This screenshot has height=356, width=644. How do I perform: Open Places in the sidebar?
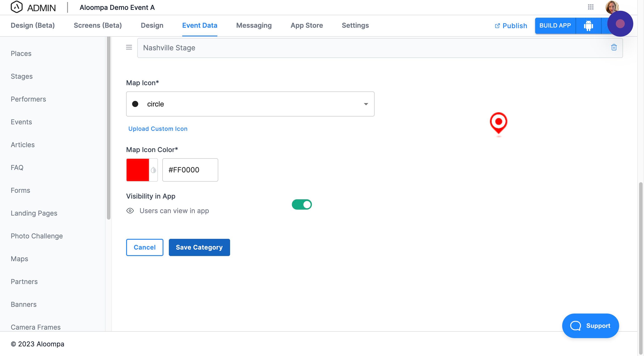tap(21, 53)
